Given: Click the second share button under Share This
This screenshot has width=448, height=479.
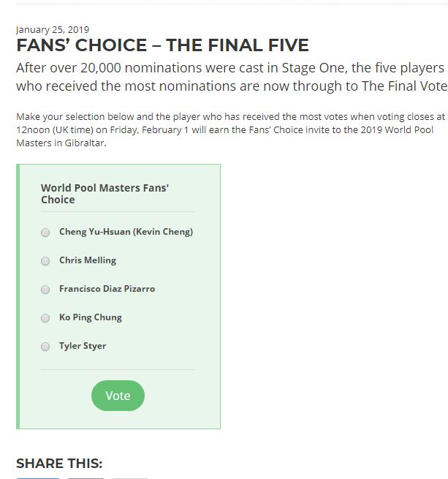Looking at the screenshot, I should (x=86, y=478).
